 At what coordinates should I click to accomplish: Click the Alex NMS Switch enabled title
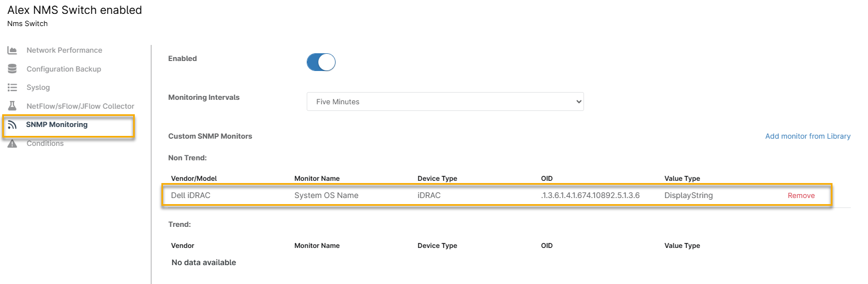74,10
